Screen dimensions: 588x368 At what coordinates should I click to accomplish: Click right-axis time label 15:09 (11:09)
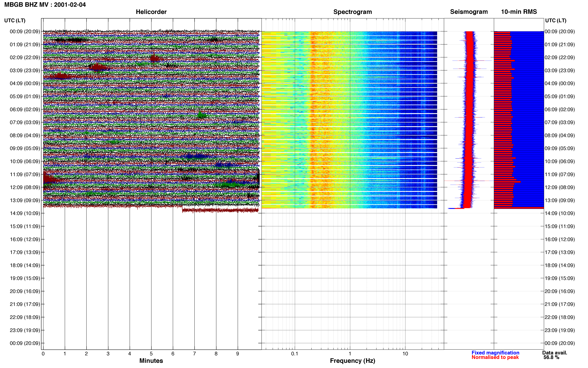coord(560,226)
